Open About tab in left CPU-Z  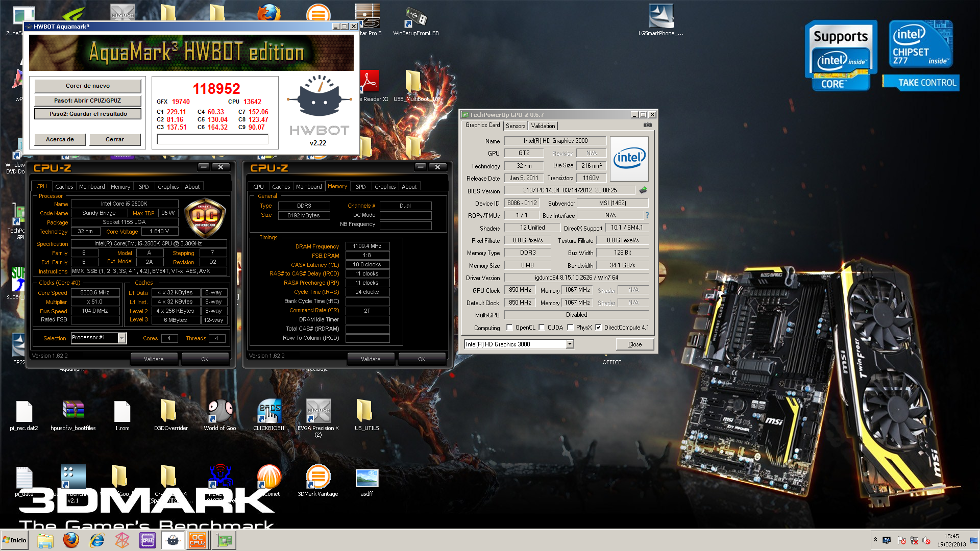click(192, 187)
